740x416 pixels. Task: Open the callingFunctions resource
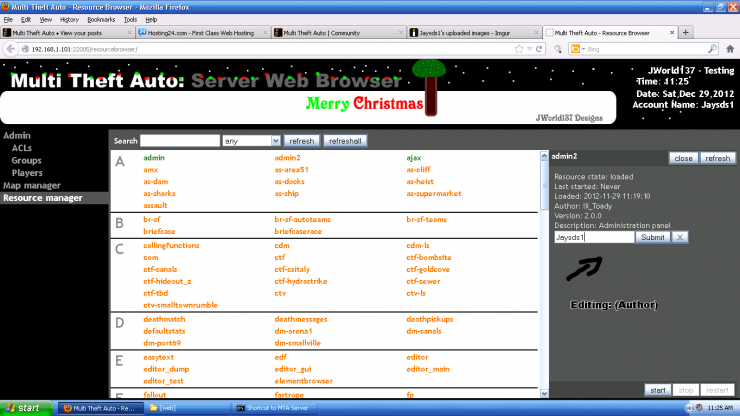pos(171,246)
